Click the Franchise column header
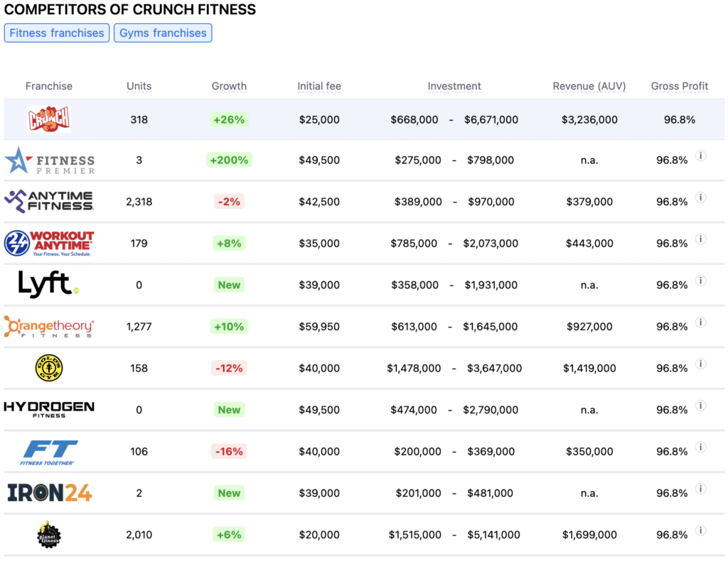This screenshot has height=562, width=728. click(x=49, y=86)
